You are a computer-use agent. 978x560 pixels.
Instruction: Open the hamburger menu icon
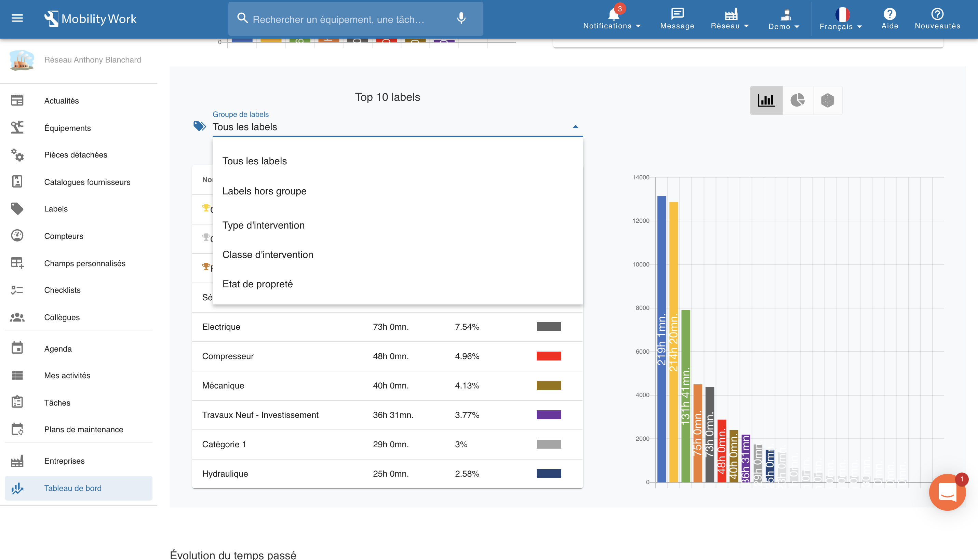[x=17, y=18]
